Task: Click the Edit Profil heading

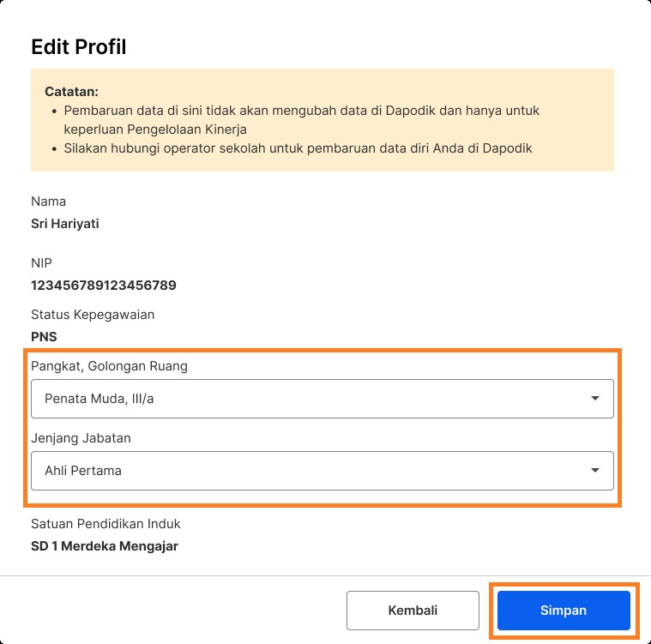Action: [79, 47]
